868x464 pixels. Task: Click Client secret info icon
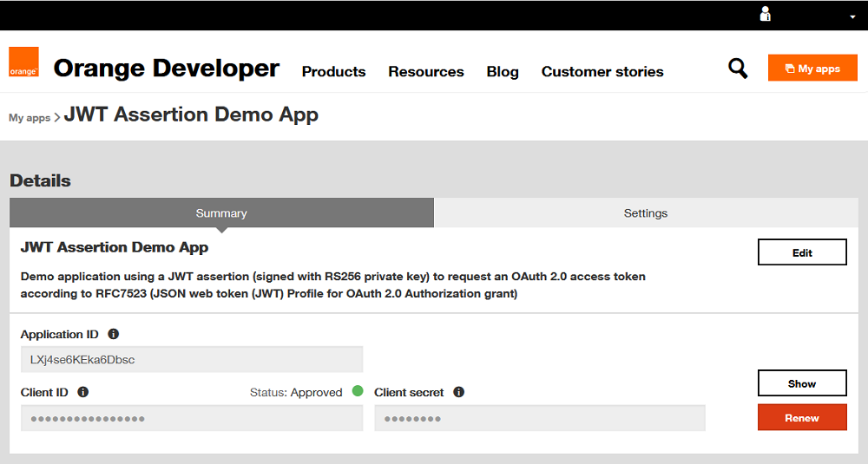(x=459, y=392)
